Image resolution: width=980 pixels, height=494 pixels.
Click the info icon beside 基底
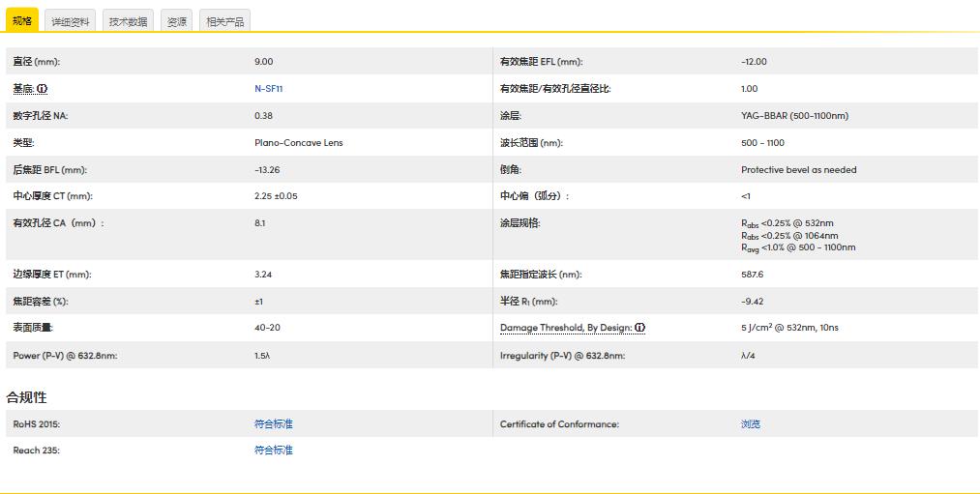pyautogui.click(x=42, y=89)
